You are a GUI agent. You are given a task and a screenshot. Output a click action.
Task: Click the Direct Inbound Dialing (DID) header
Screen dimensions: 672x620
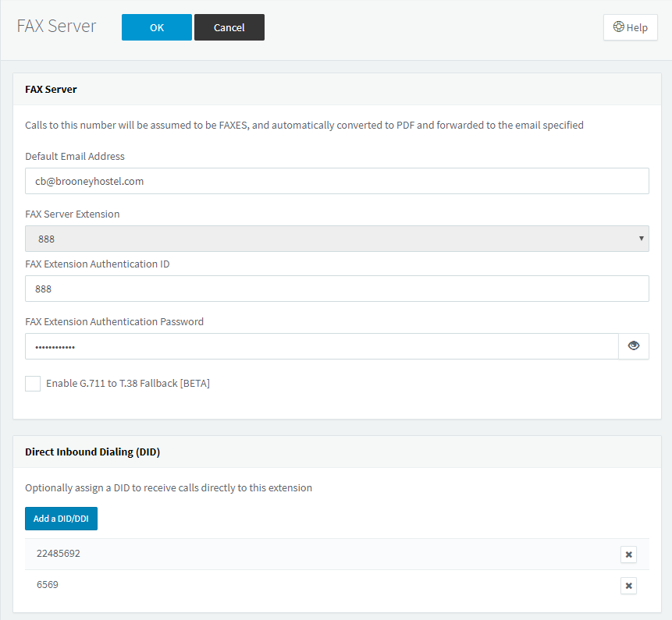click(93, 452)
